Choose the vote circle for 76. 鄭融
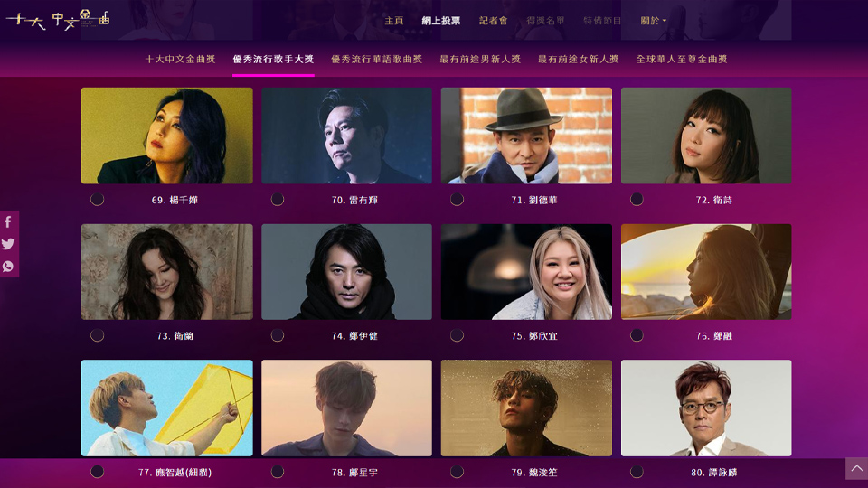The image size is (868, 488). click(x=637, y=335)
